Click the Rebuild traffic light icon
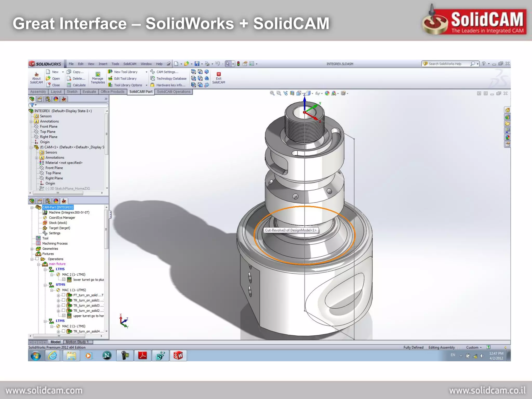This screenshot has width=532, height=399. [238, 64]
